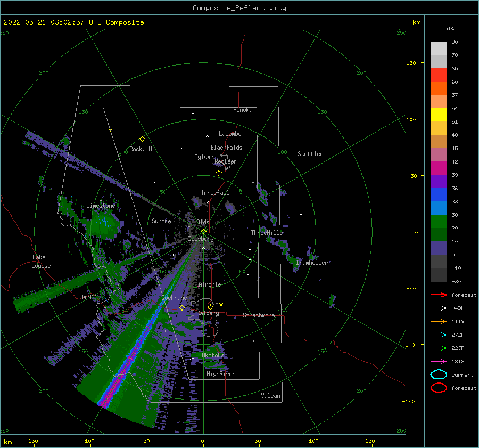Image resolution: width=479 pixels, height=448 pixels.
Task: Click the Cochrane city label
Action: (174, 298)
